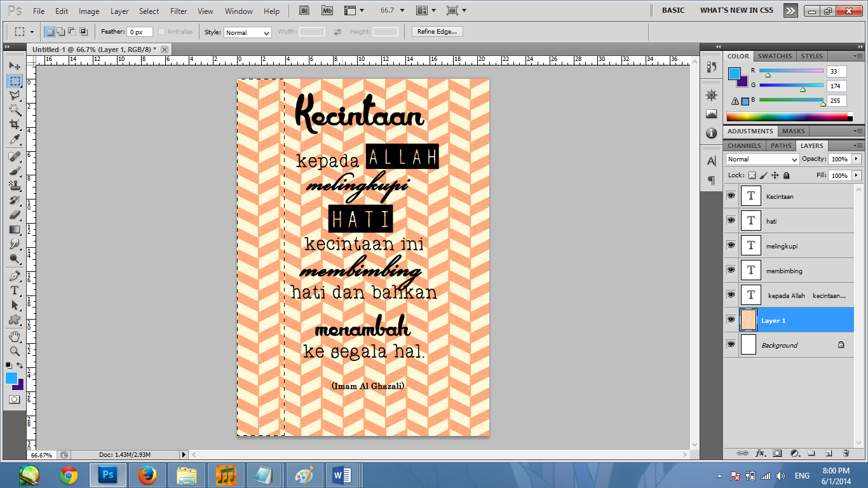Switch to the Channels tab
This screenshot has height=488, width=868.
(744, 146)
